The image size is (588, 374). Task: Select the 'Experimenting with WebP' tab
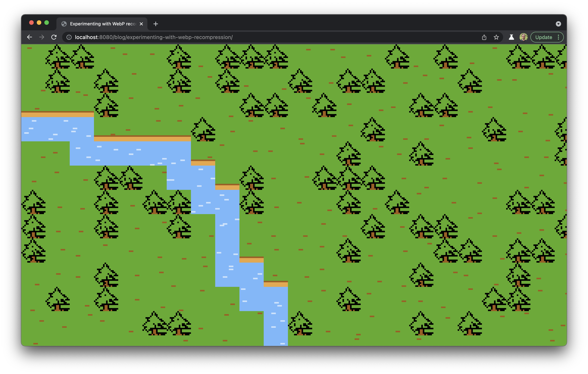click(x=102, y=24)
